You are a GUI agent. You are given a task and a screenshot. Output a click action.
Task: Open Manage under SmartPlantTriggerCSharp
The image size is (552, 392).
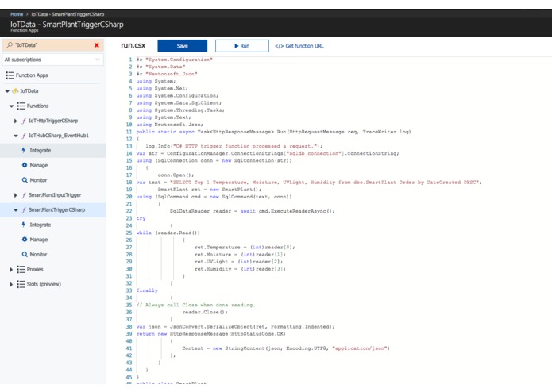(39, 240)
